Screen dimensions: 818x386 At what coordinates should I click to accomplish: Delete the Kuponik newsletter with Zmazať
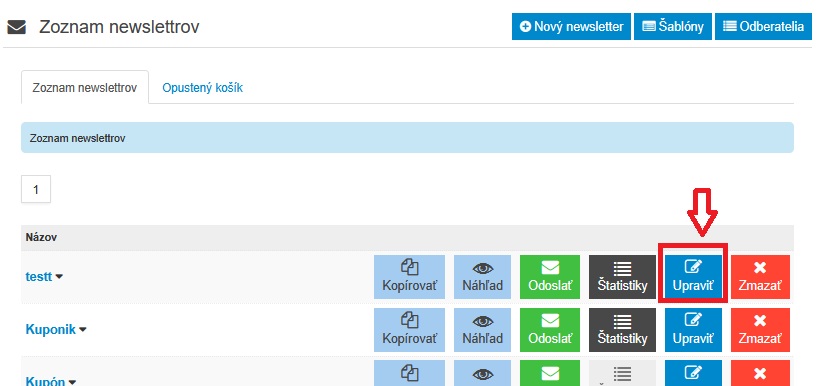click(x=760, y=330)
